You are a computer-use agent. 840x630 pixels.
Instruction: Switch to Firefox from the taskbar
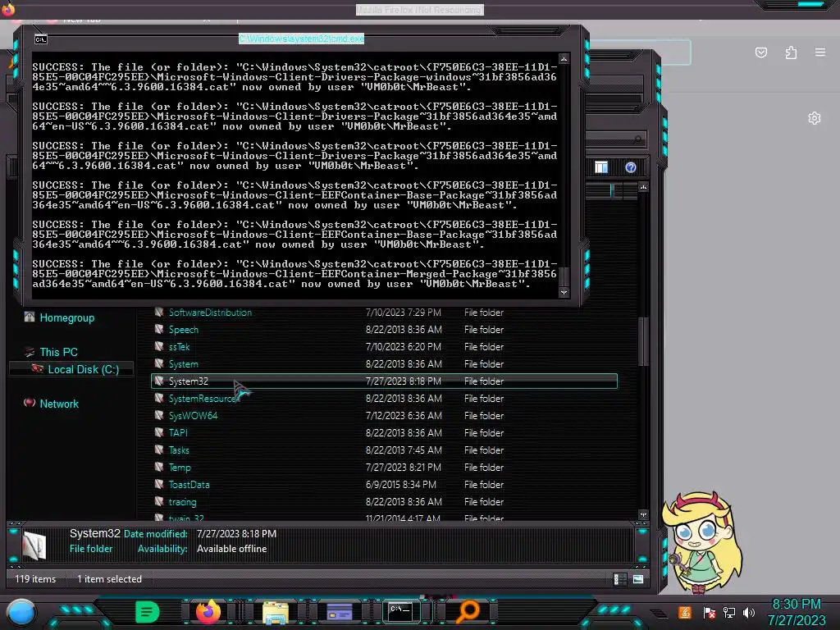tap(208, 612)
